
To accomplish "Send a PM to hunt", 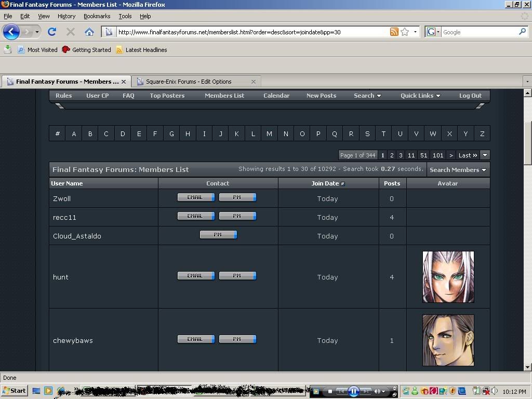I will click(237, 276).
